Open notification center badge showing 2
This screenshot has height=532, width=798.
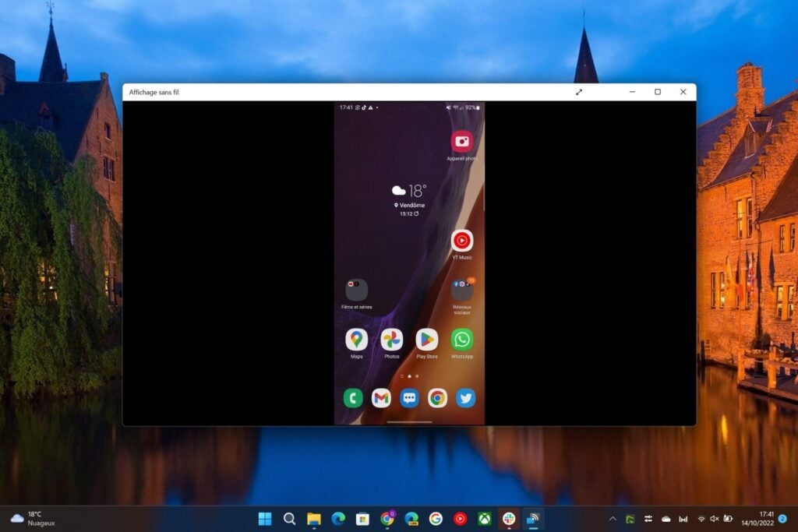pyautogui.click(x=782, y=519)
